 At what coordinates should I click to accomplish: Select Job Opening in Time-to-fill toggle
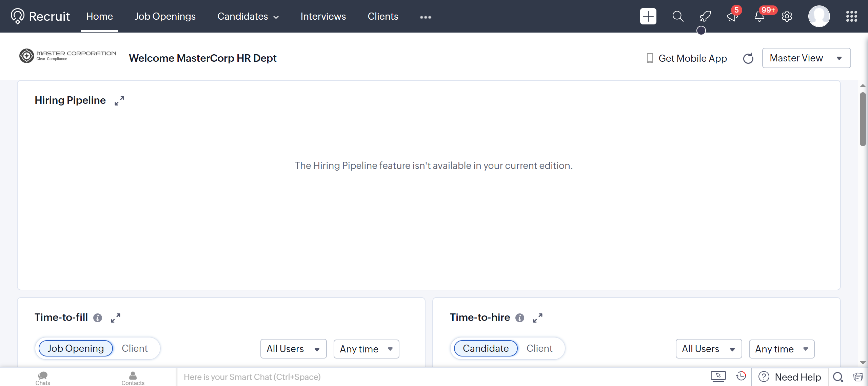(x=76, y=348)
